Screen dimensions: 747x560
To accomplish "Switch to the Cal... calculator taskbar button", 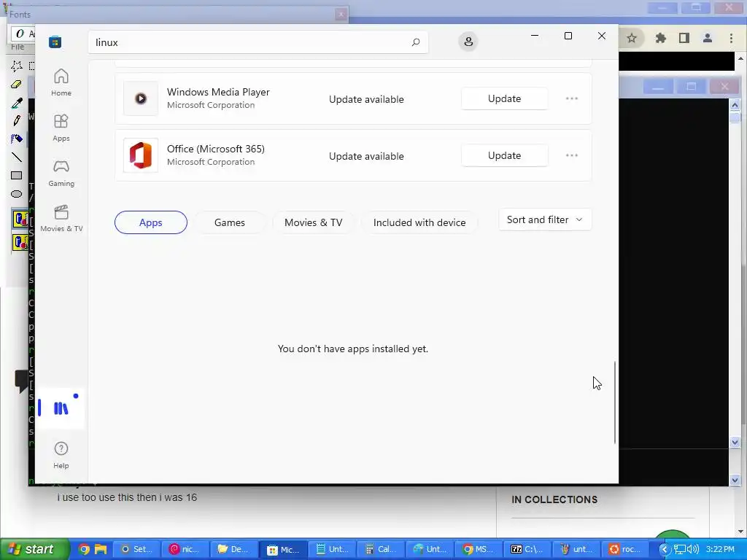I will click(380, 549).
